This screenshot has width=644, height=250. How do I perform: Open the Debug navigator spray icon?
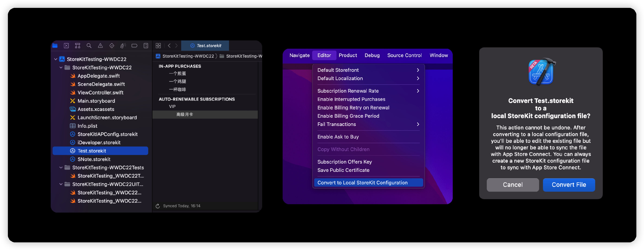tap(123, 46)
